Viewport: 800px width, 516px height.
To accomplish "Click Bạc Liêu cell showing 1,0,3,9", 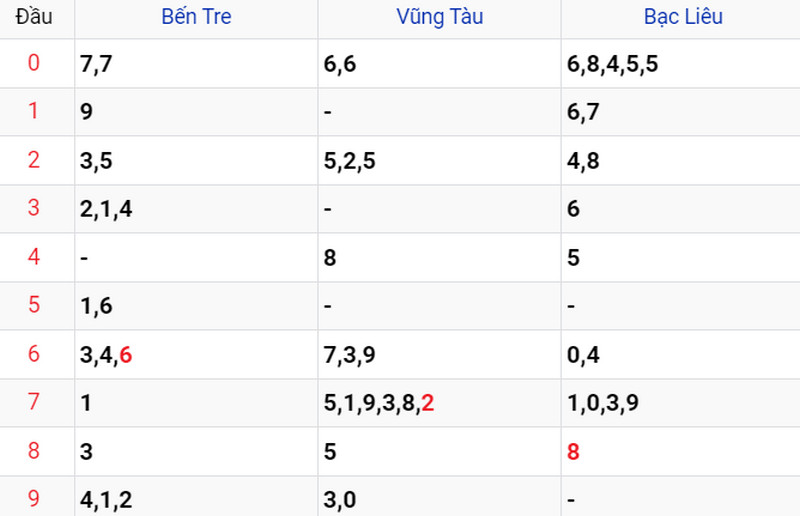I will [681, 403].
